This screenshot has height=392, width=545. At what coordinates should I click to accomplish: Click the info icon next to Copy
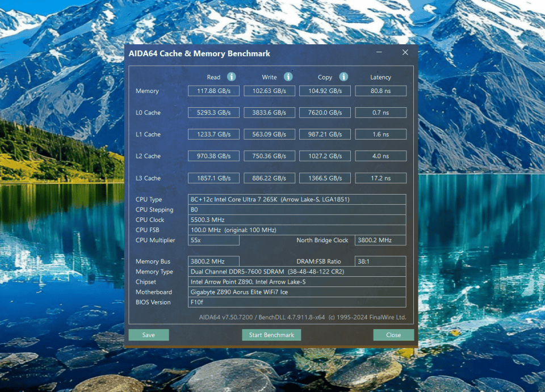coord(343,77)
